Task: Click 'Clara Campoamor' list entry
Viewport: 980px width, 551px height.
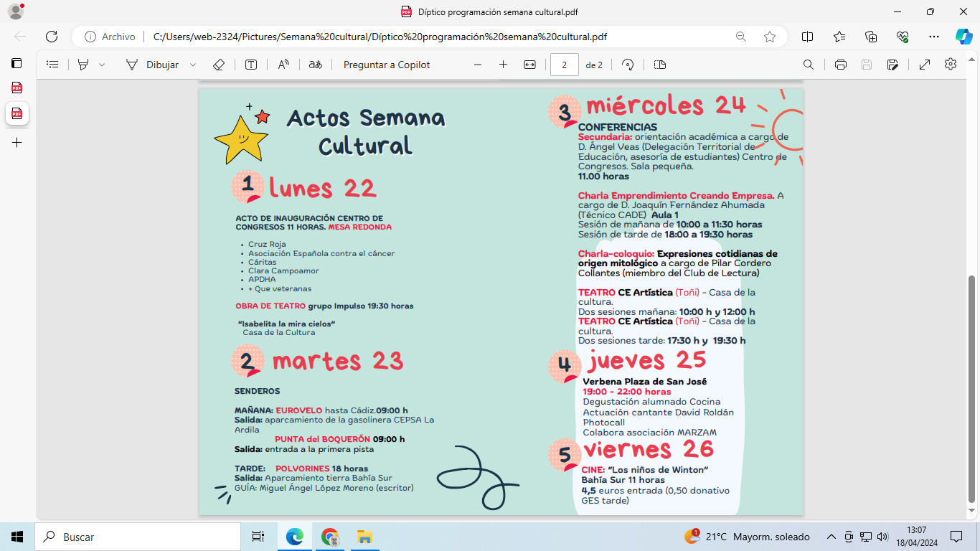Action: 283,271
